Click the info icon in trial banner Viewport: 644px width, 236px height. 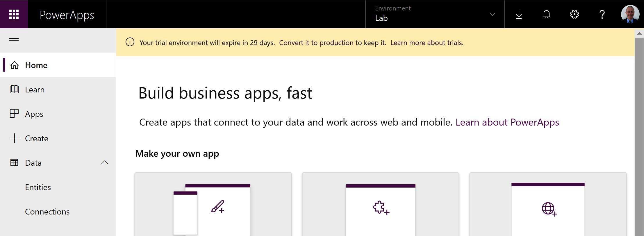[130, 42]
